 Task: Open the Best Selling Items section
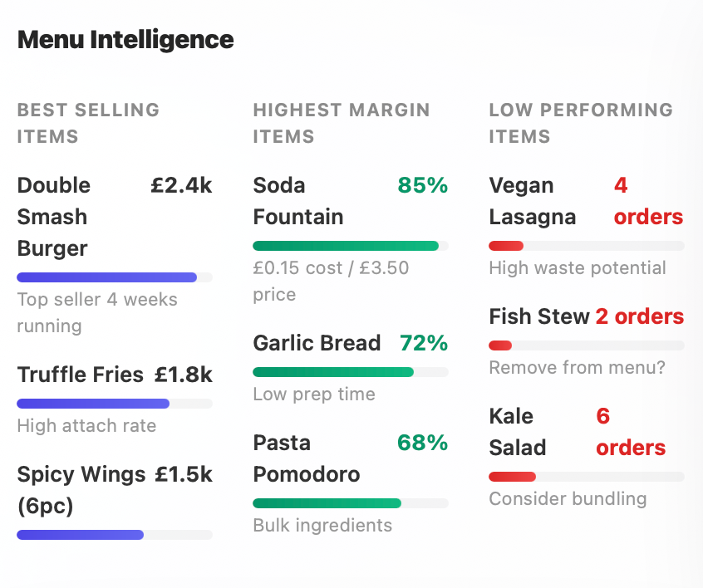click(x=87, y=123)
